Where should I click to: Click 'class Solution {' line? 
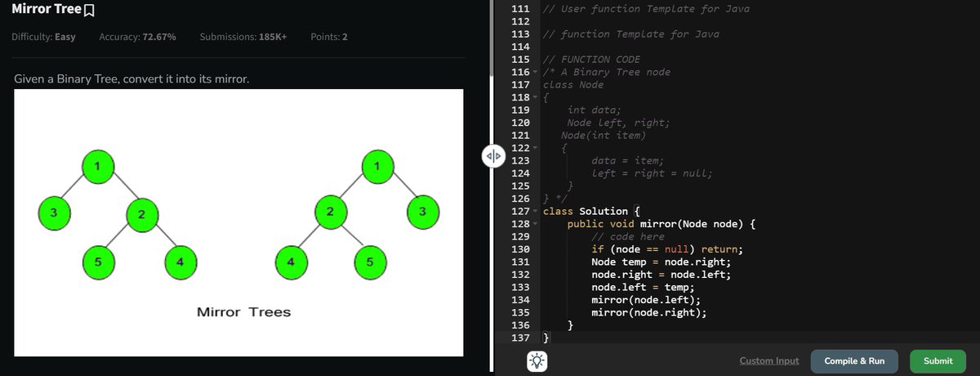[x=592, y=211]
